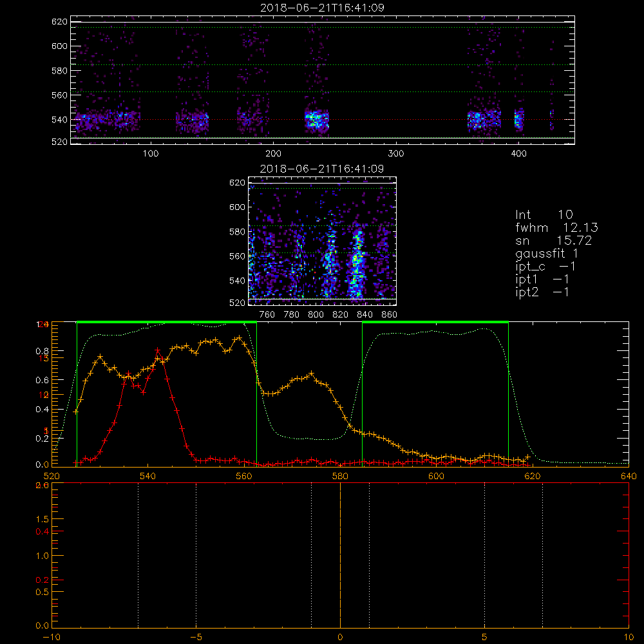The image size is (644, 644).
Task: Click x-axis label 840 of middle image
Action: click(x=365, y=315)
